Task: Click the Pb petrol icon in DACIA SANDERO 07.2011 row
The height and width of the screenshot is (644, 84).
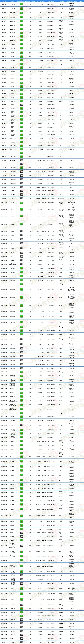Action: point(21,153)
